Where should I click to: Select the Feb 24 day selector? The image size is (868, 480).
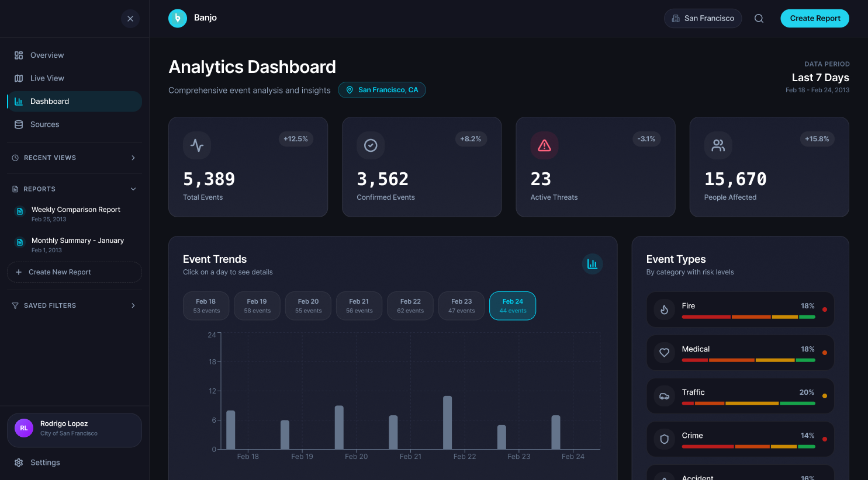tap(513, 305)
